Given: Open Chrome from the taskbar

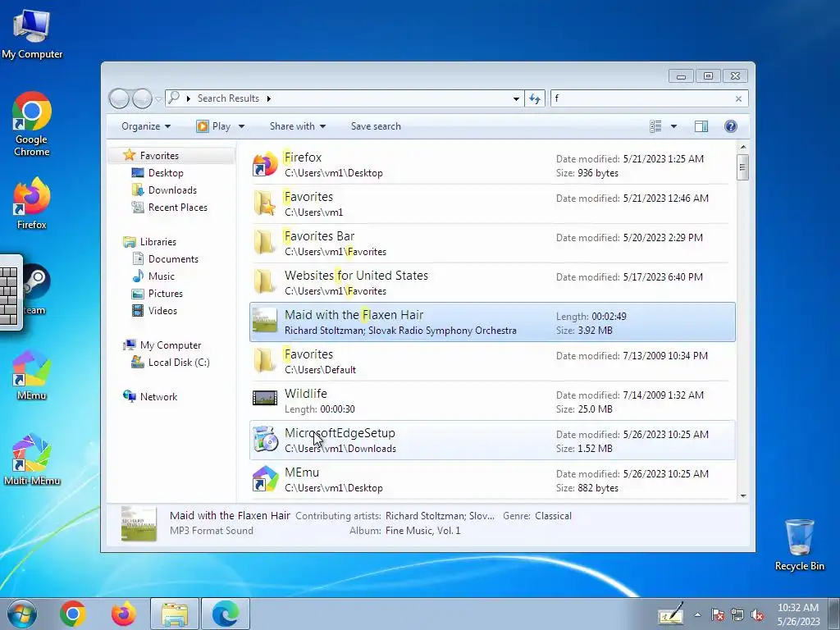Looking at the screenshot, I should [73, 614].
